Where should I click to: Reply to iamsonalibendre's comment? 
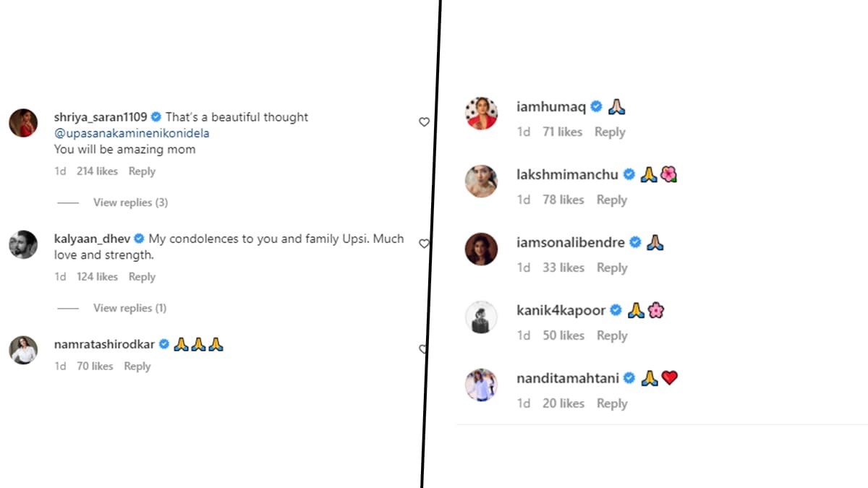point(612,267)
